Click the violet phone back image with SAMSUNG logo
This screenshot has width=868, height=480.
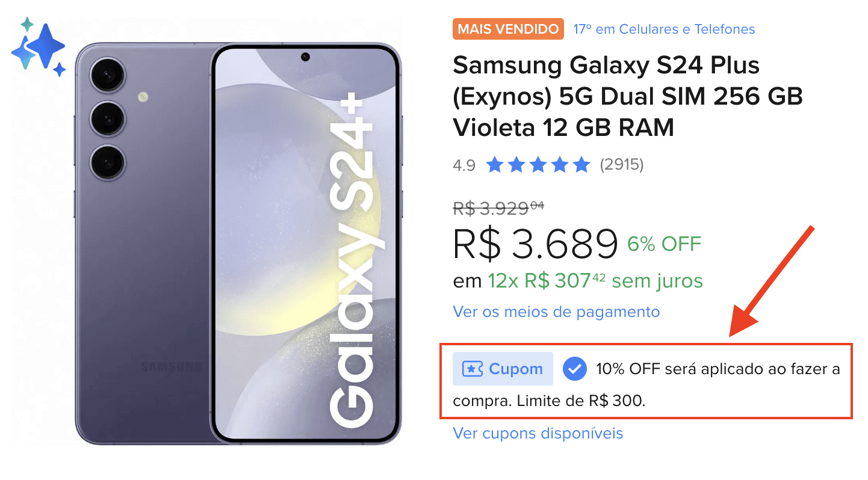click(x=142, y=244)
